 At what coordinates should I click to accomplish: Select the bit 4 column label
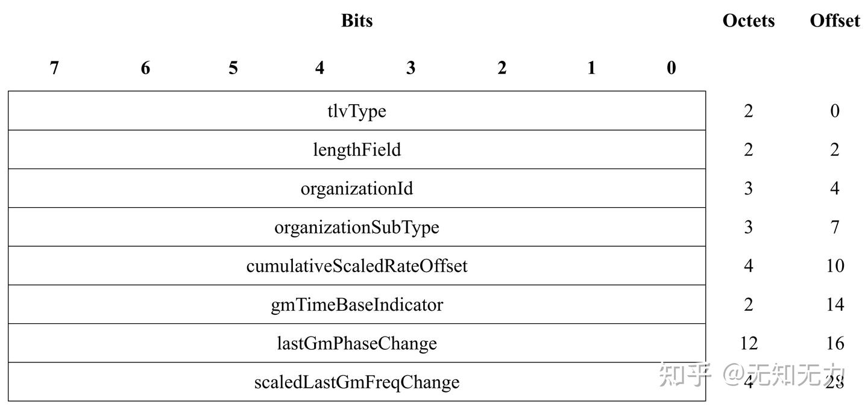pos(319,68)
